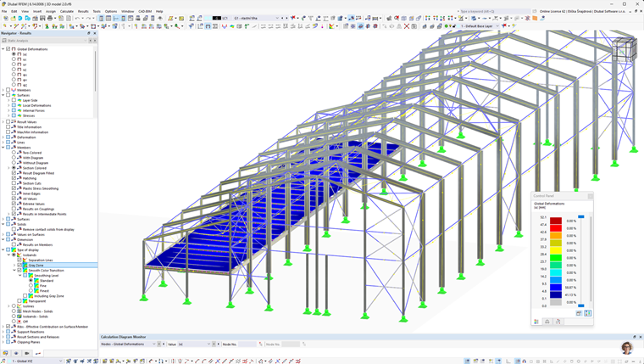Enable the Transparent checkbox
Screen dimensions: 644x364
19,301
